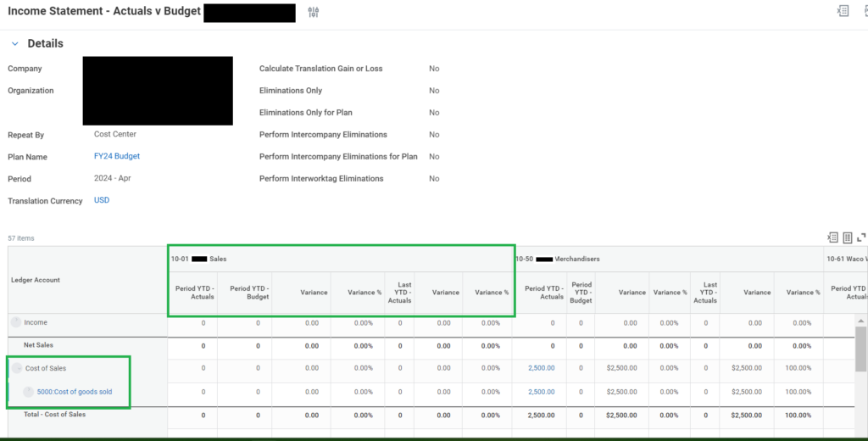Click the Translation Currency field label
The width and height of the screenshot is (868, 441).
45,201
